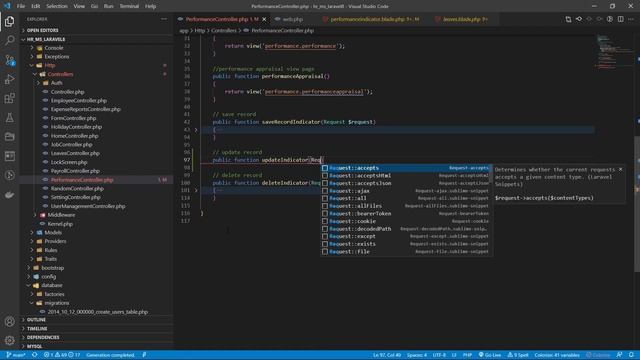Open the notifications bell in status bar
The image size is (640, 360).
(631, 355)
